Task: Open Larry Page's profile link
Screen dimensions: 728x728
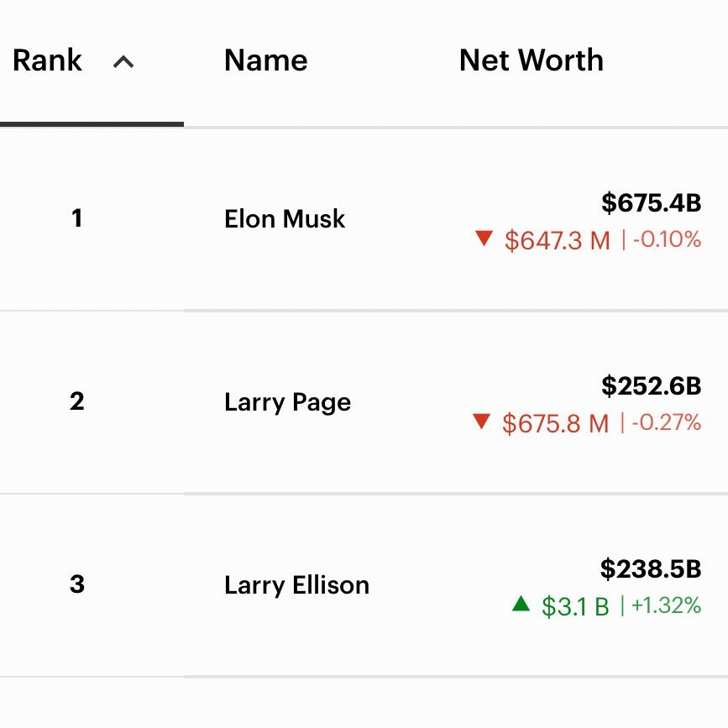Action: click(x=287, y=402)
